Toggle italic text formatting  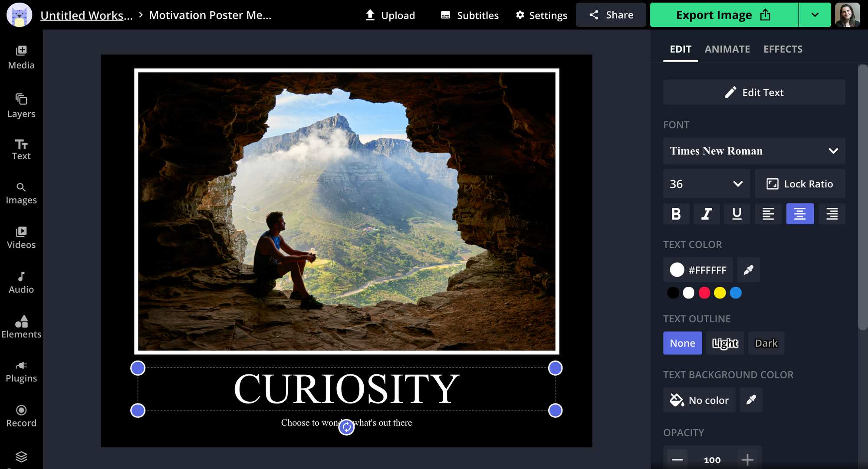[706, 214]
